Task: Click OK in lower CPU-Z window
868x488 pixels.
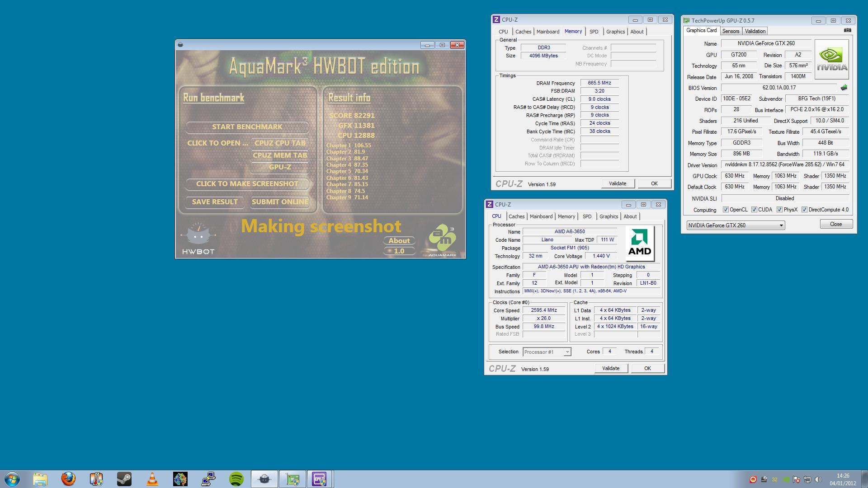Action: pyautogui.click(x=647, y=368)
